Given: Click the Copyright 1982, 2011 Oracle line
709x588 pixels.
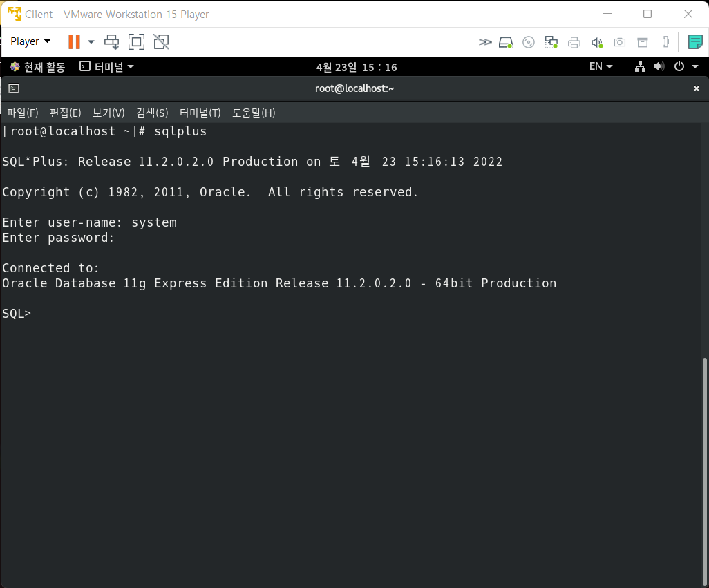Looking at the screenshot, I should click(210, 192).
